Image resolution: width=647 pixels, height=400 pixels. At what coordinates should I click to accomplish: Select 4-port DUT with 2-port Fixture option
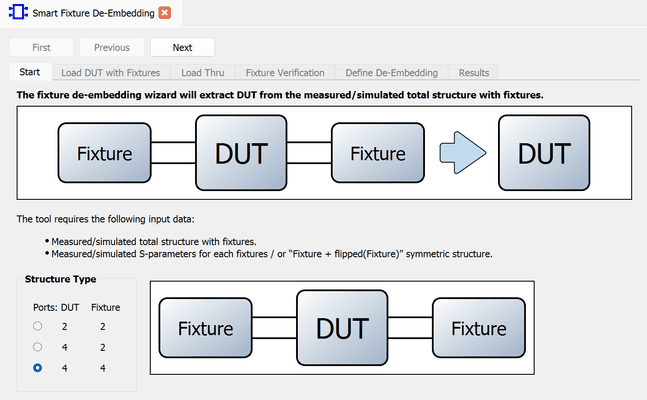tap(38, 347)
